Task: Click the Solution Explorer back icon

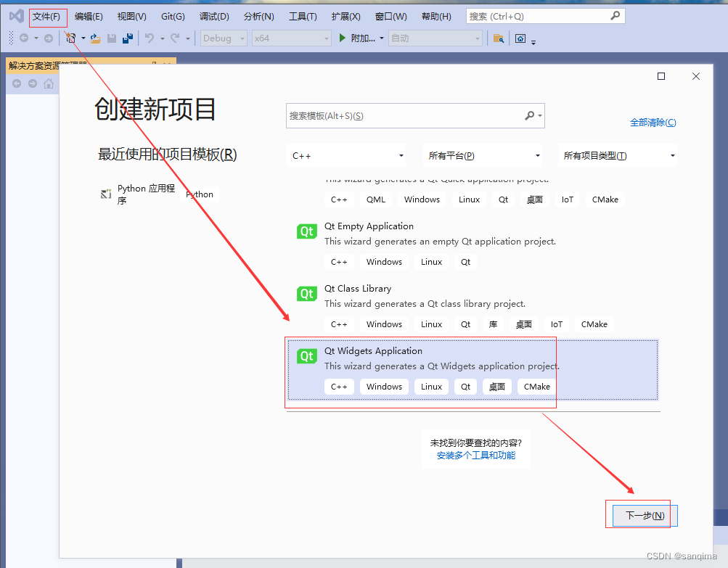Action: (x=17, y=83)
